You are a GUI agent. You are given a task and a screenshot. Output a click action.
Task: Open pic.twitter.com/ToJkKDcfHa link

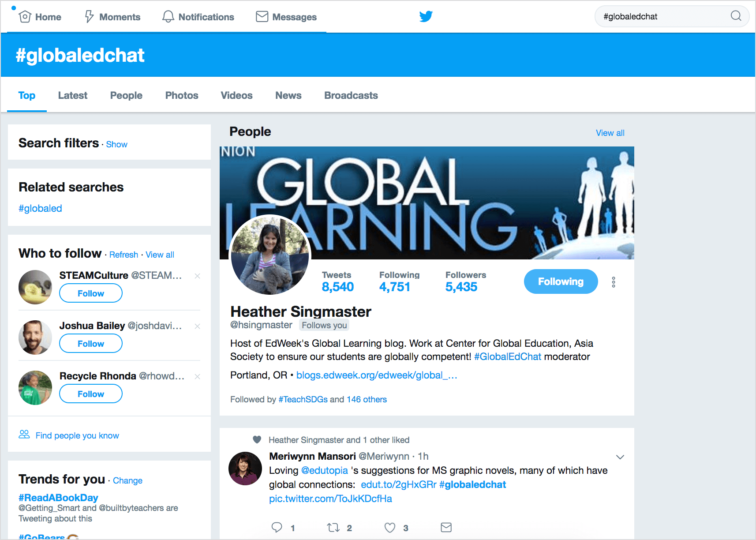coord(330,499)
